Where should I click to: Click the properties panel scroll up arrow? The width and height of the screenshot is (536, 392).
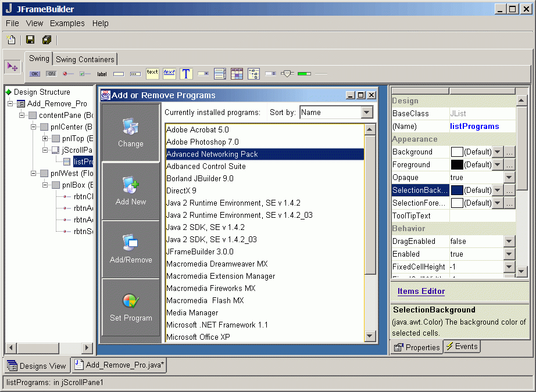click(x=521, y=100)
